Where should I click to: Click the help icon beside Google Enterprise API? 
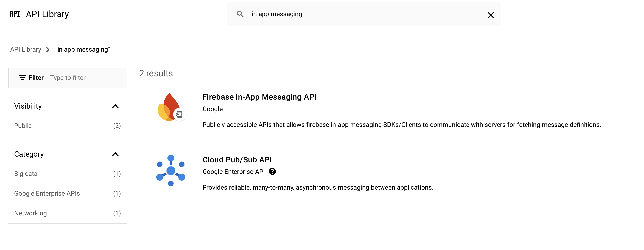click(273, 171)
